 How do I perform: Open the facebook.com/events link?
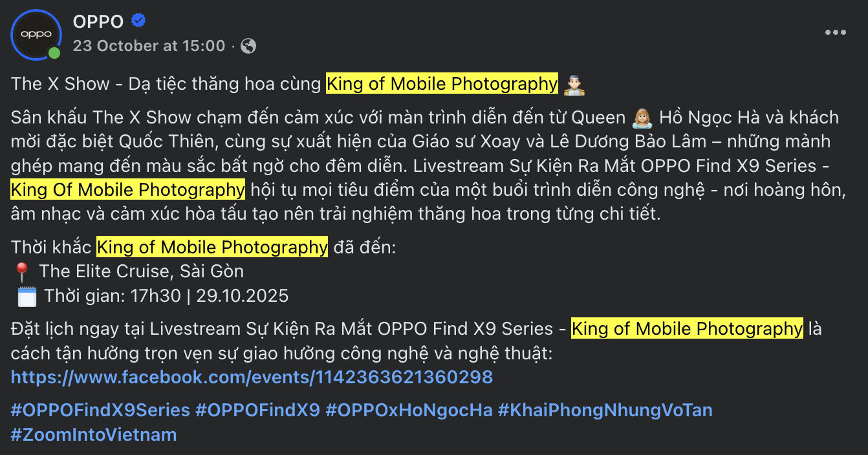pos(252,377)
